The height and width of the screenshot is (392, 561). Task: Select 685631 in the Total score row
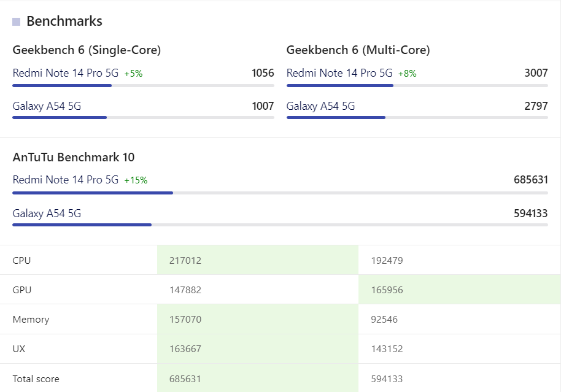click(x=185, y=379)
